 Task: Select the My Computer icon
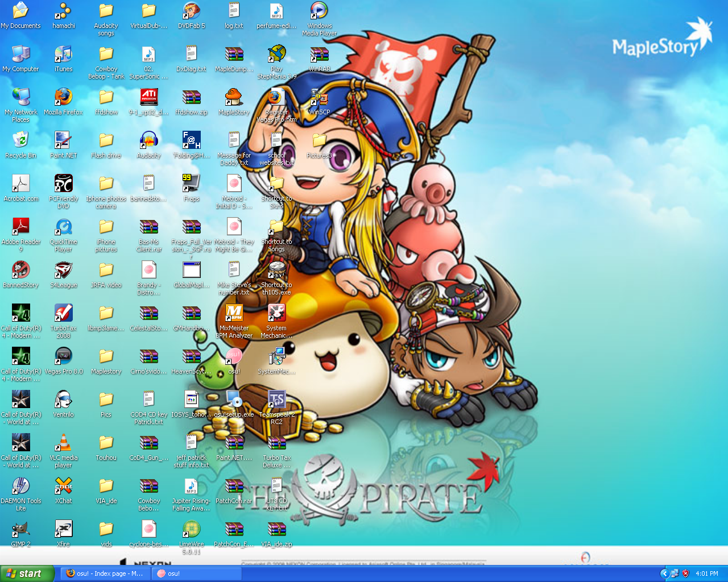(x=20, y=54)
